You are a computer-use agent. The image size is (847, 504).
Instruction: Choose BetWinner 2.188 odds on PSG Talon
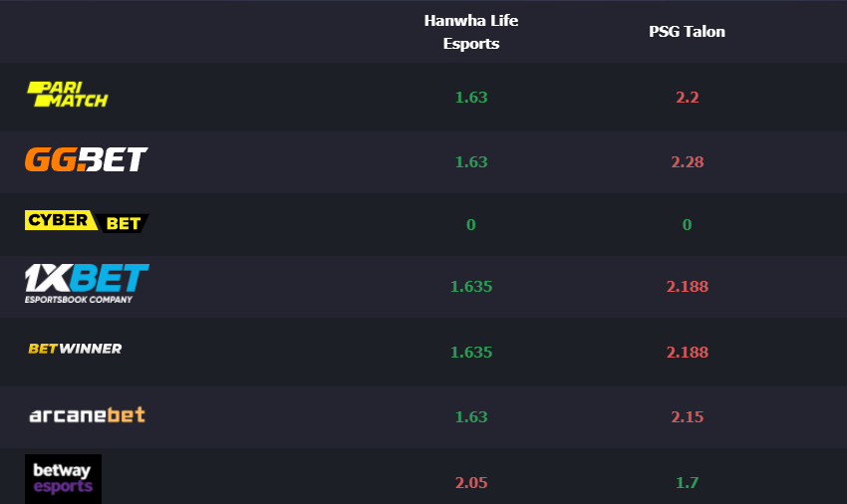[688, 353]
